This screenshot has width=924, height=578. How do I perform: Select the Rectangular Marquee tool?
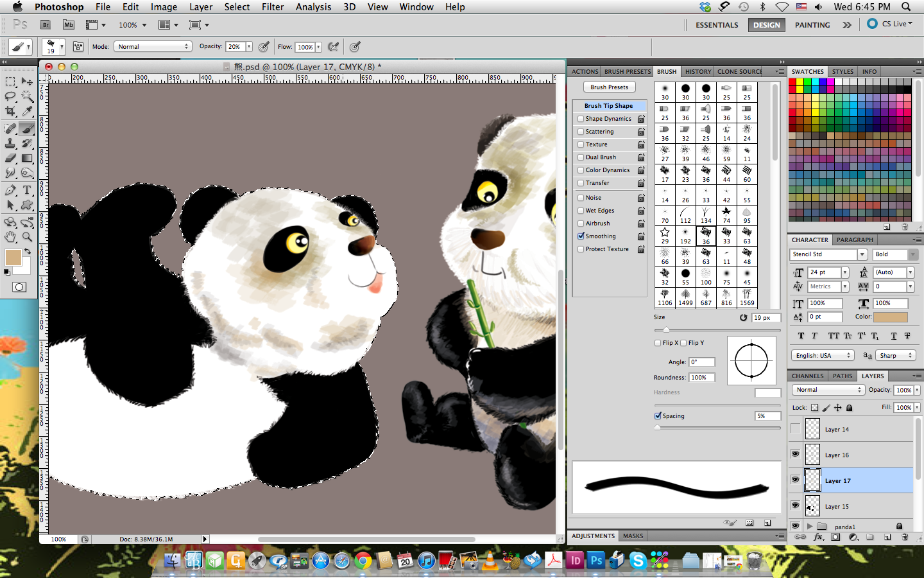[10, 82]
